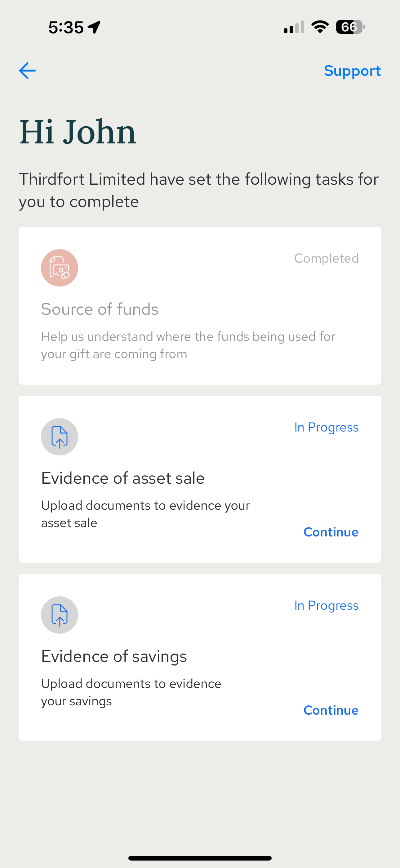Tap the home indicator bar
The width and height of the screenshot is (400, 868).
pos(200,858)
